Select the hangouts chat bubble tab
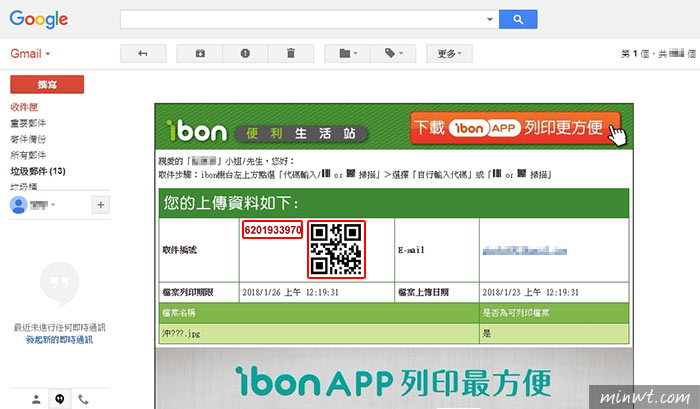The height and width of the screenshot is (409, 700). coord(59,399)
